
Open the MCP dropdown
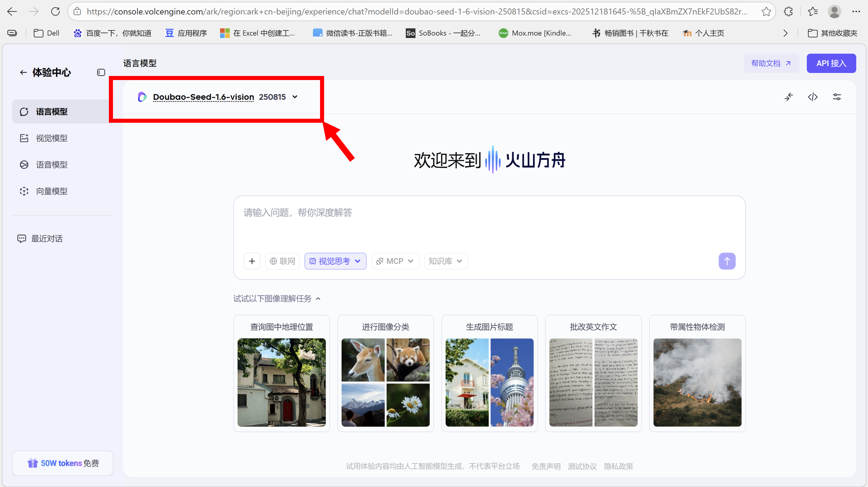pos(395,261)
